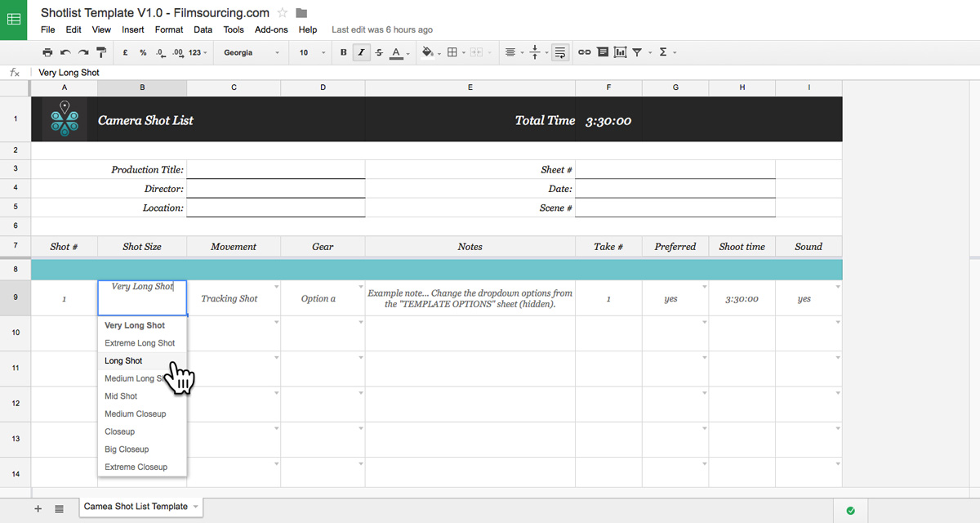Open the File menu
This screenshot has height=523, width=980.
pos(47,29)
